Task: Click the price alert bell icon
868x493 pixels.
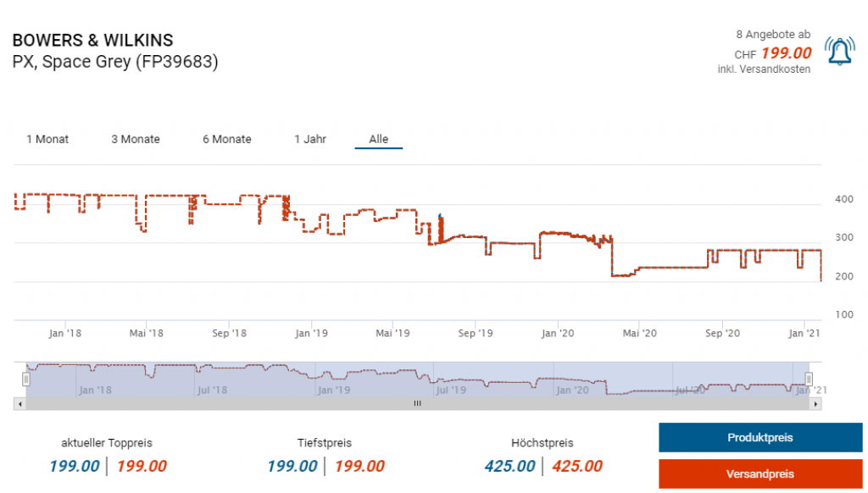Action: 839,53
